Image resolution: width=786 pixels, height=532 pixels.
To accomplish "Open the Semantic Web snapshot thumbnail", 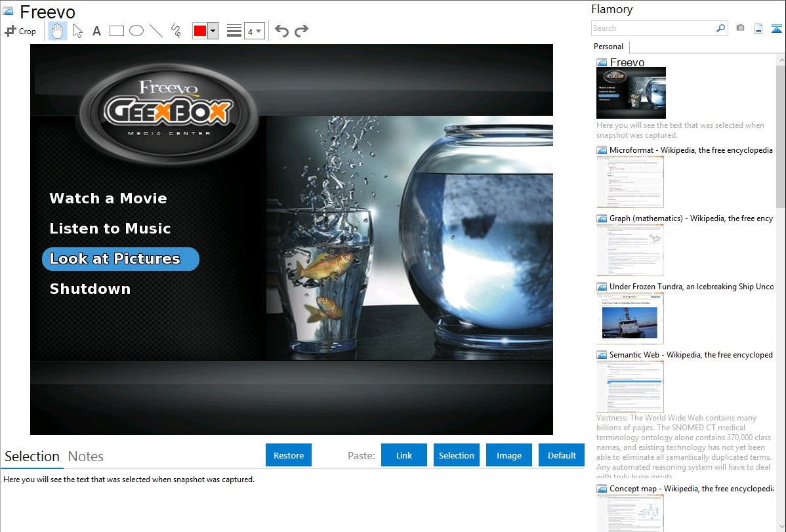I will pos(630,386).
